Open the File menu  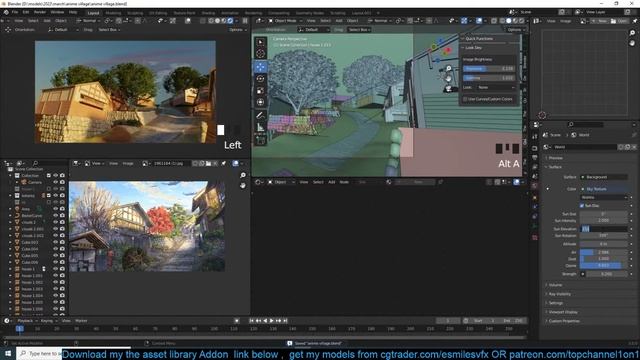tap(15, 12)
